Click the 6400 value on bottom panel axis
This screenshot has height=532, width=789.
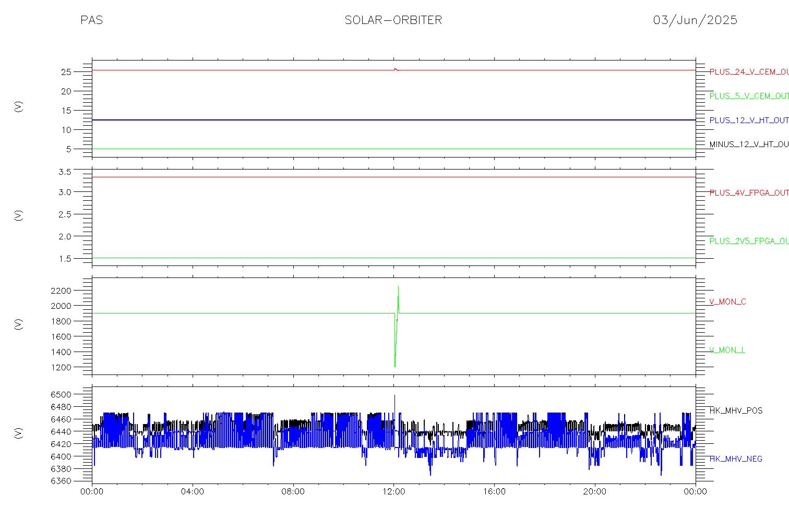61,456
